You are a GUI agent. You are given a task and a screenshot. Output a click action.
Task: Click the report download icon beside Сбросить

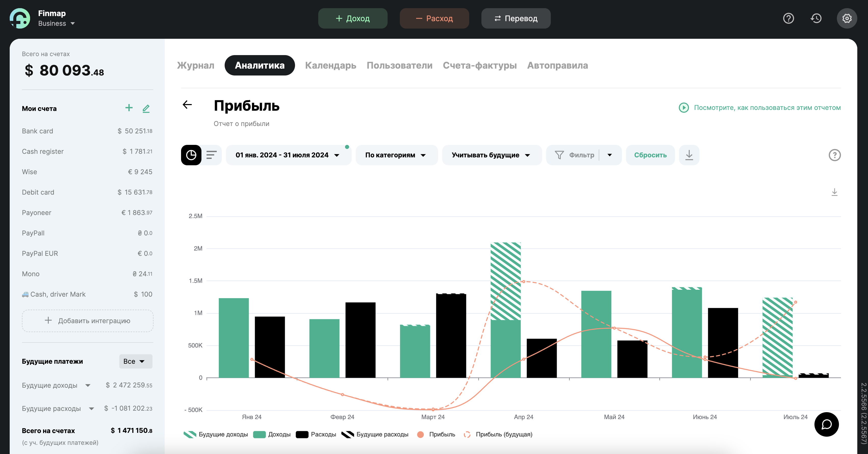(689, 155)
